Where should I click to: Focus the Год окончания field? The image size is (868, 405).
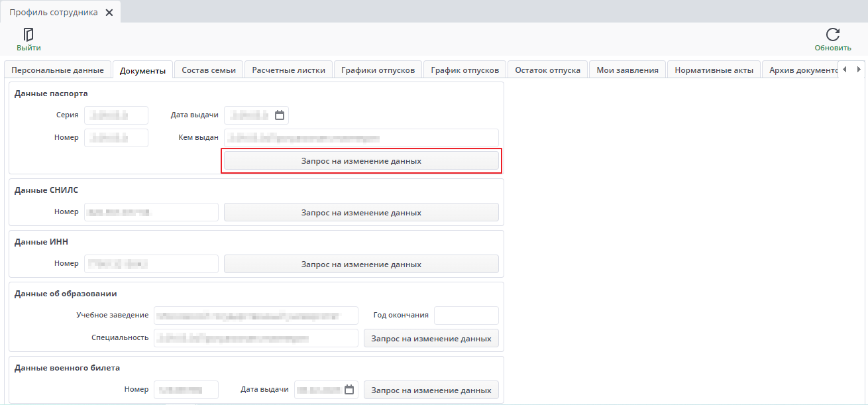tap(466, 316)
